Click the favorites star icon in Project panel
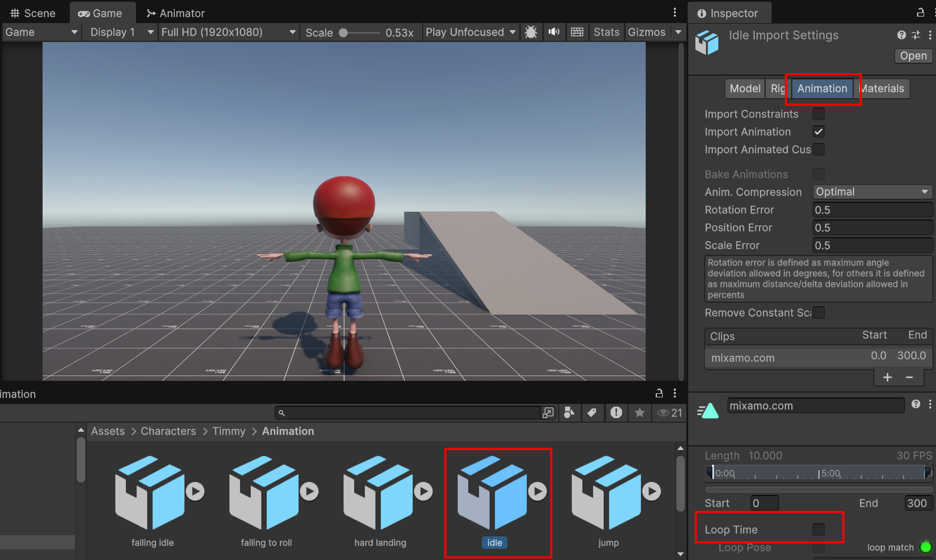This screenshot has width=936, height=560. click(x=640, y=413)
